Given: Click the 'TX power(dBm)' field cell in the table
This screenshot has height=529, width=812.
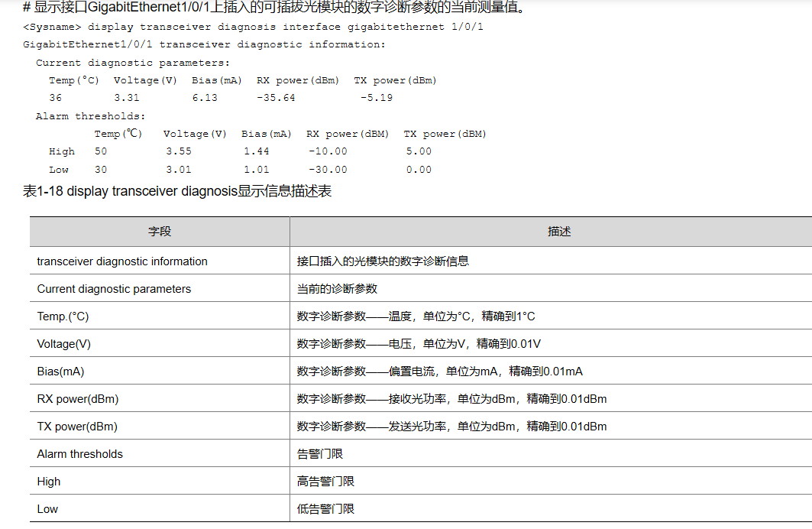Looking at the screenshot, I should pyautogui.click(x=160, y=426).
